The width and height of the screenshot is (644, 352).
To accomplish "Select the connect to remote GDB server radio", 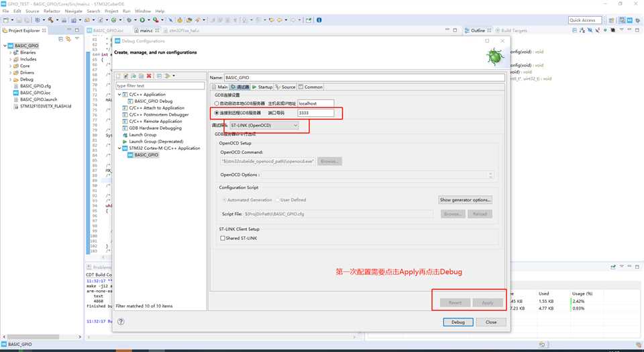I will pyautogui.click(x=217, y=113).
